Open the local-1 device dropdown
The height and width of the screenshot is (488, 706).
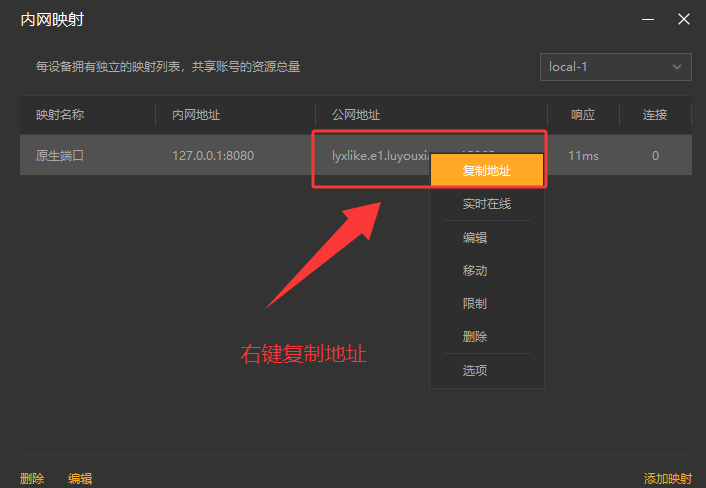615,67
